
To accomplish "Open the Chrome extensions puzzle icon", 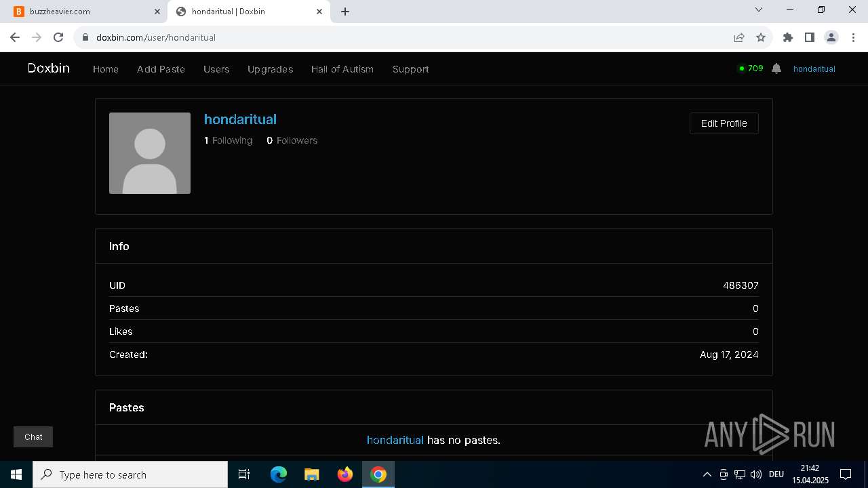I will point(788,37).
